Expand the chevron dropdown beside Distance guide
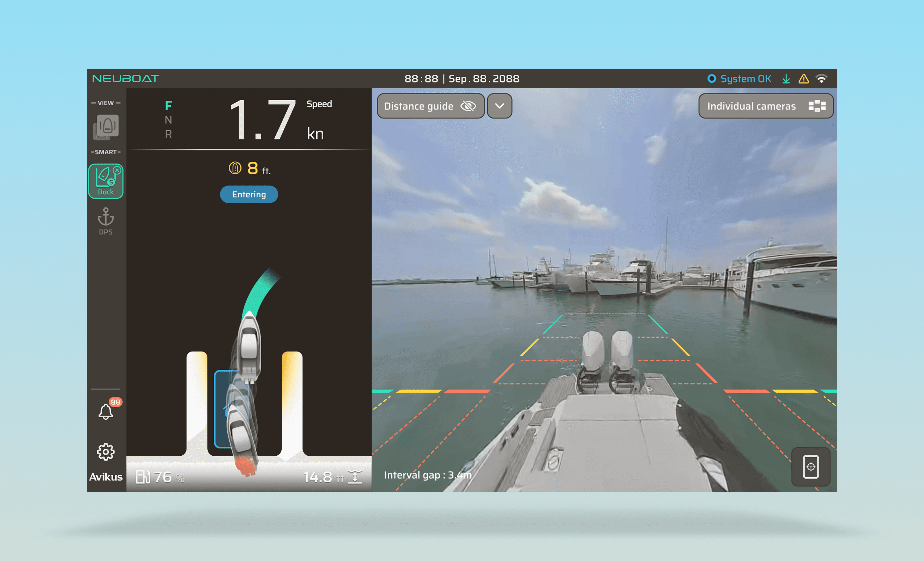This screenshot has width=924, height=561. click(499, 106)
